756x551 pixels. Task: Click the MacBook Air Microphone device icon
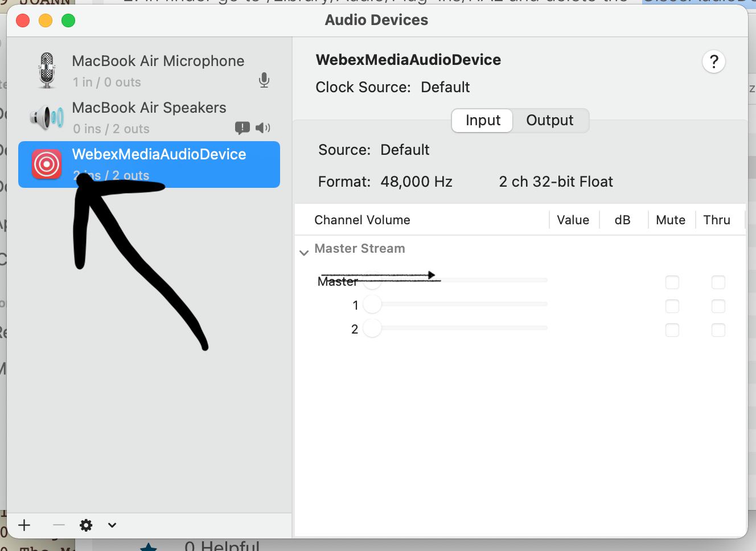[x=47, y=71]
